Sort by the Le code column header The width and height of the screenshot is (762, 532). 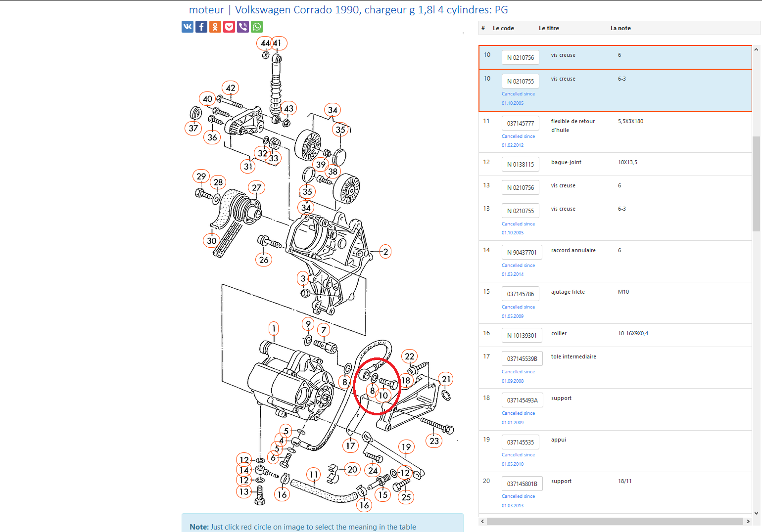point(503,28)
